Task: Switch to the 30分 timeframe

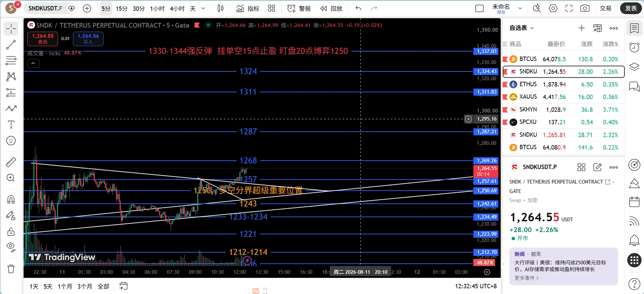Action: pyautogui.click(x=139, y=8)
